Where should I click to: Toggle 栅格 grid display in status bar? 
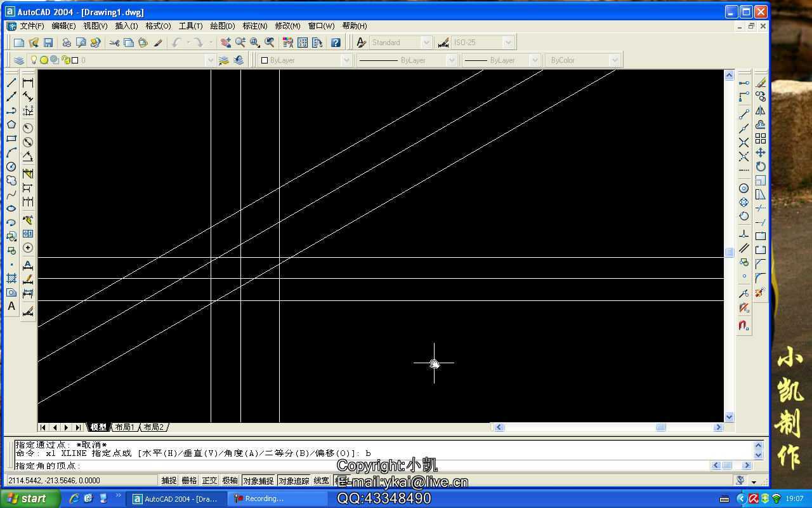point(189,481)
